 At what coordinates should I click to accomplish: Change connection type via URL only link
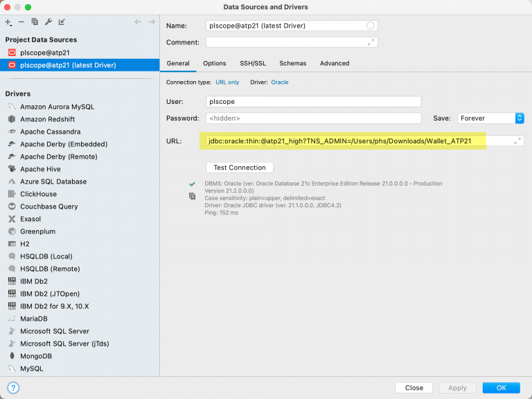(228, 82)
